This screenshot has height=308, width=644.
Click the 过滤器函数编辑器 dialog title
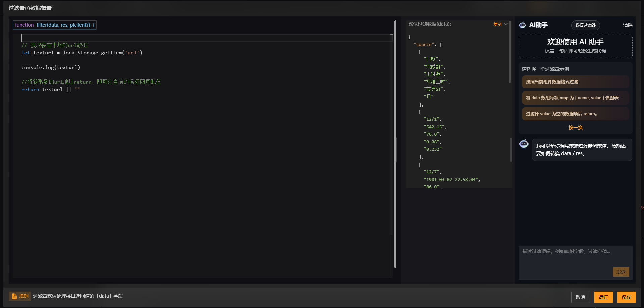pyautogui.click(x=30, y=8)
